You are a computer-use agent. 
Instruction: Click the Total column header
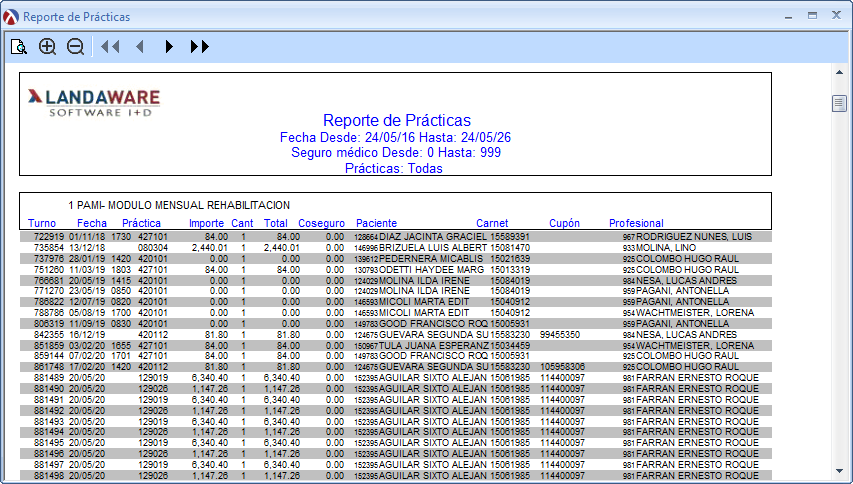[276, 223]
